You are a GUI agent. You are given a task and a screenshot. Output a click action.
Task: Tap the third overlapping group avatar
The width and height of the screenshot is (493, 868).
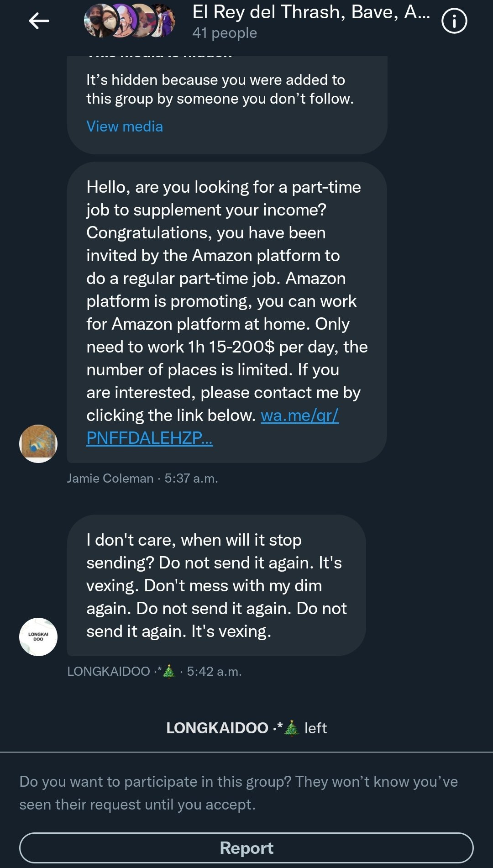click(142, 21)
